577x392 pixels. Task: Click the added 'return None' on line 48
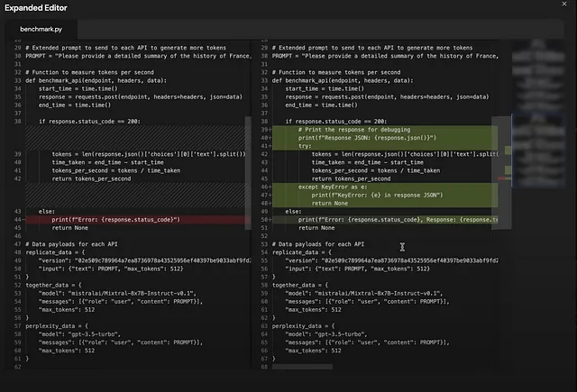click(x=330, y=204)
